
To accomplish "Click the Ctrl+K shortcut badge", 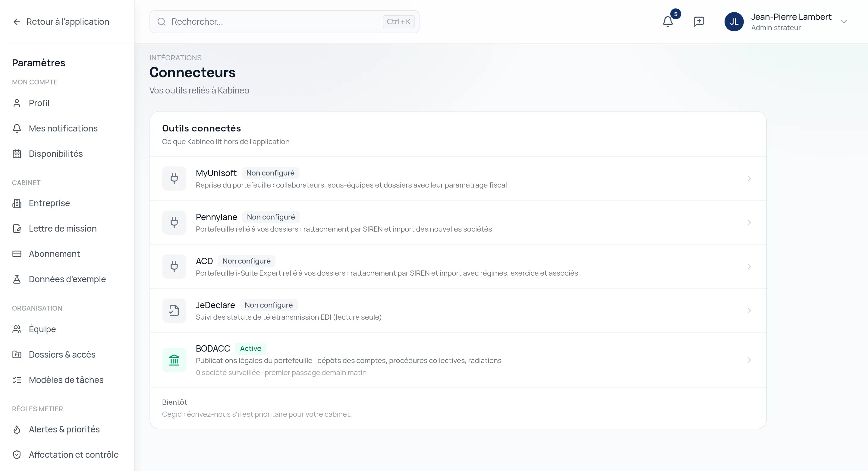I will point(399,22).
